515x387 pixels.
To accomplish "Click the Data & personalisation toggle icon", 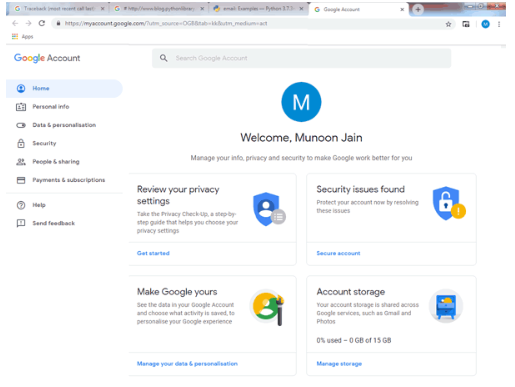I will coord(21,125).
